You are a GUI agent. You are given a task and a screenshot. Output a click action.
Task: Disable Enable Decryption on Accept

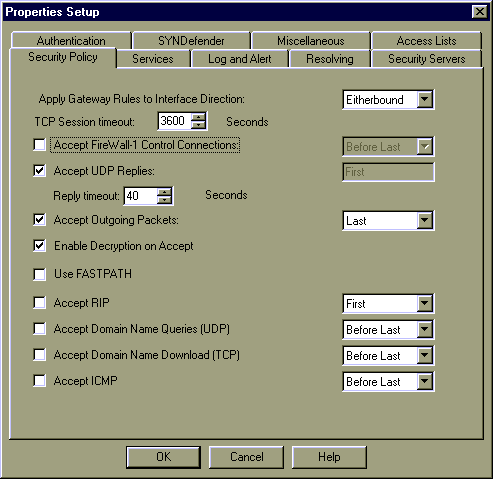40,246
